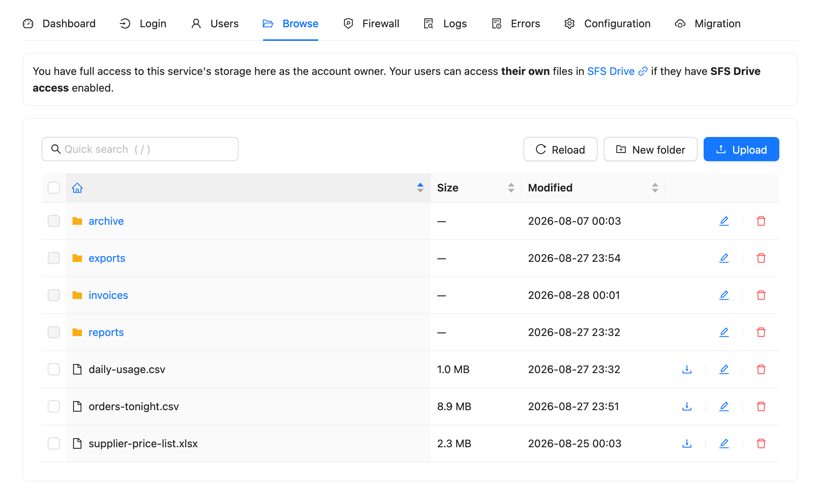Open the invoices folder
The height and width of the screenshot is (504, 821).
click(108, 295)
